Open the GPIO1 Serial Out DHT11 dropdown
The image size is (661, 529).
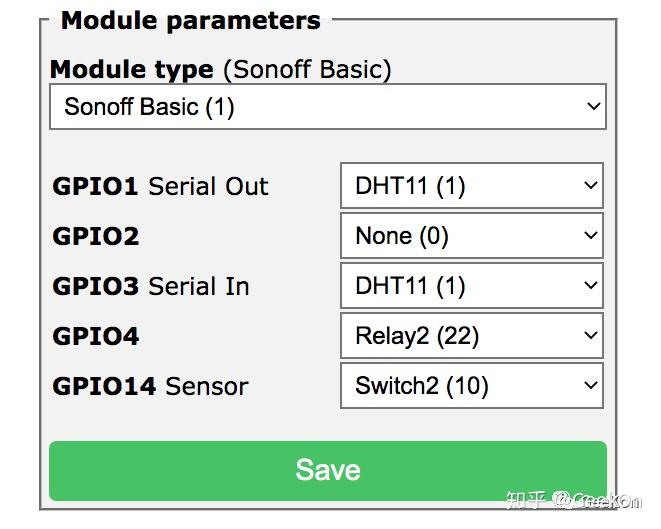click(x=472, y=185)
